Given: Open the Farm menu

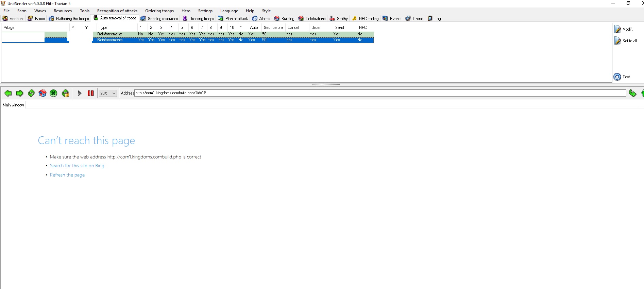Looking at the screenshot, I should pos(22,11).
